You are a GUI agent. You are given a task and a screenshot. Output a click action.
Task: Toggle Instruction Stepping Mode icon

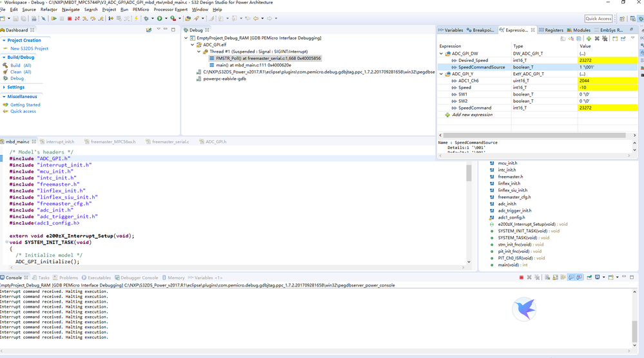point(110,19)
